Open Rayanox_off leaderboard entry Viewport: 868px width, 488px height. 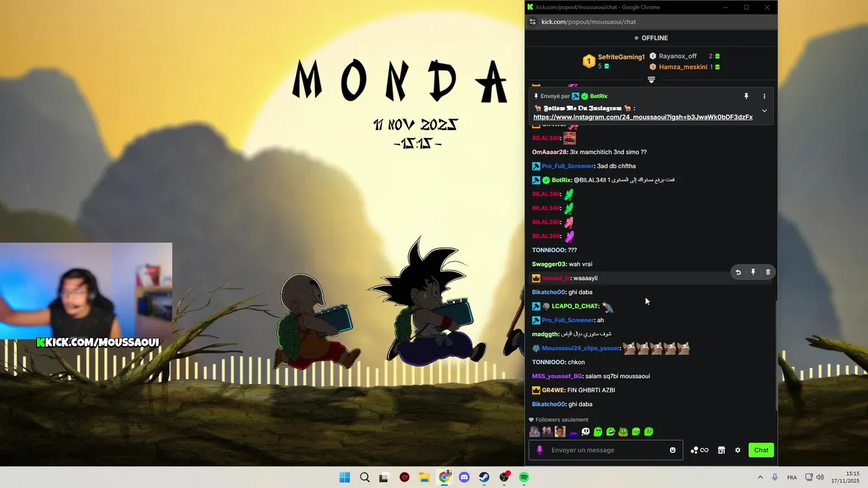(x=677, y=56)
